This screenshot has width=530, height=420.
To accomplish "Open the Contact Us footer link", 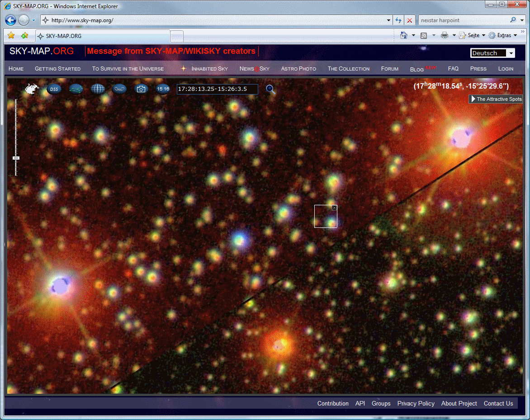I will (x=498, y=403).
